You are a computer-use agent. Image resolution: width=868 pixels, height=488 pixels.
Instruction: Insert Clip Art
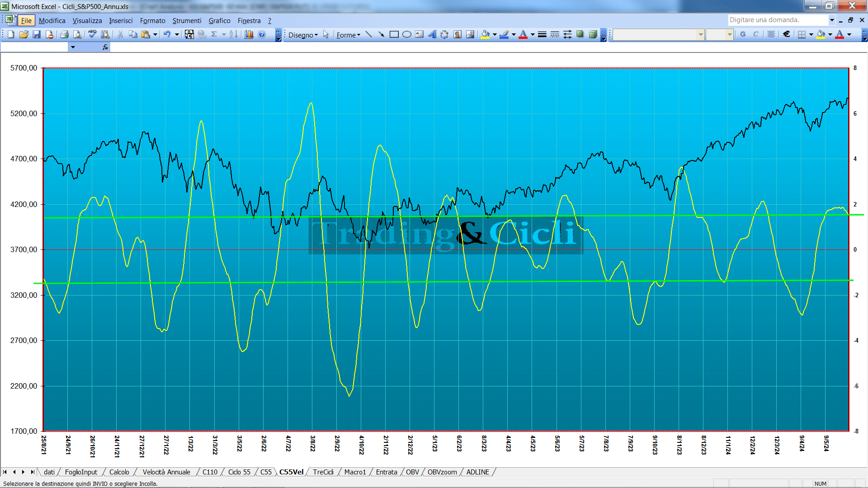pyautogui.click(x=458, y=34)
